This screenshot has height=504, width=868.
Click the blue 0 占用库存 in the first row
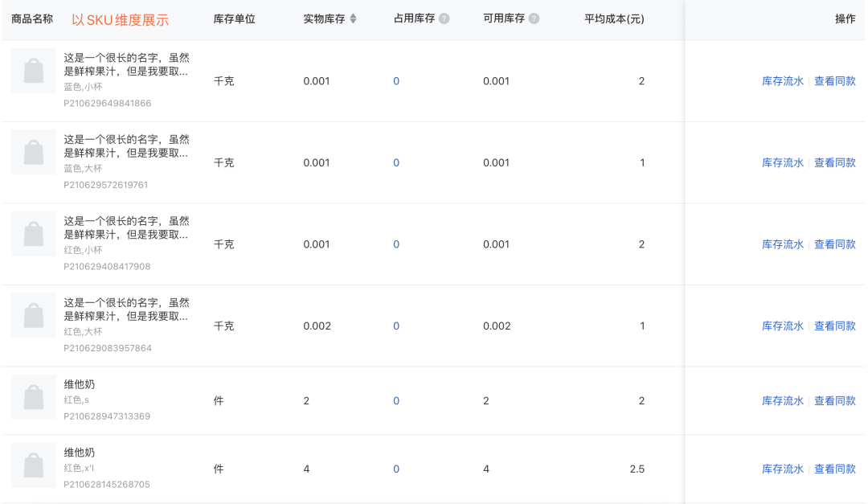[x=396, y=80]
